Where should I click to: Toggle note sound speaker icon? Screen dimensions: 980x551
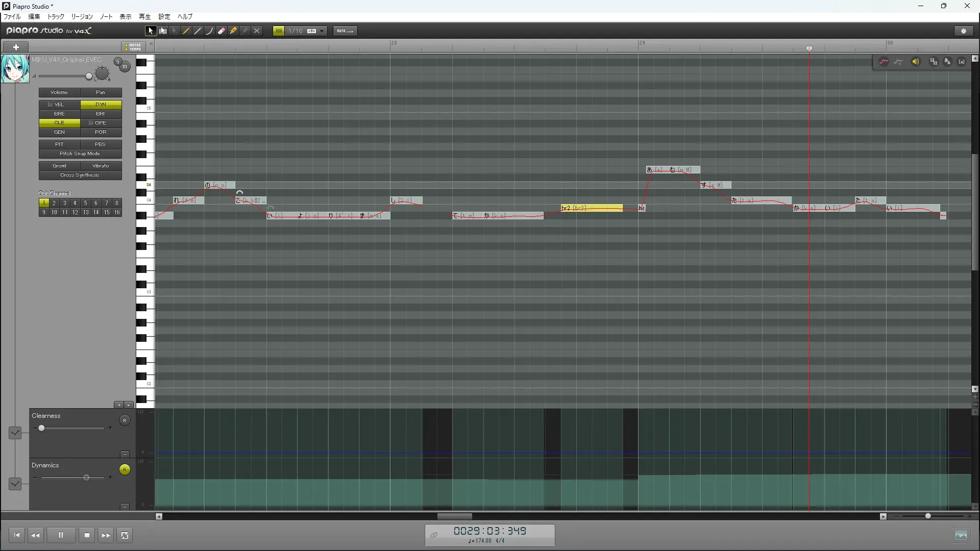click(x=916, y=62)
